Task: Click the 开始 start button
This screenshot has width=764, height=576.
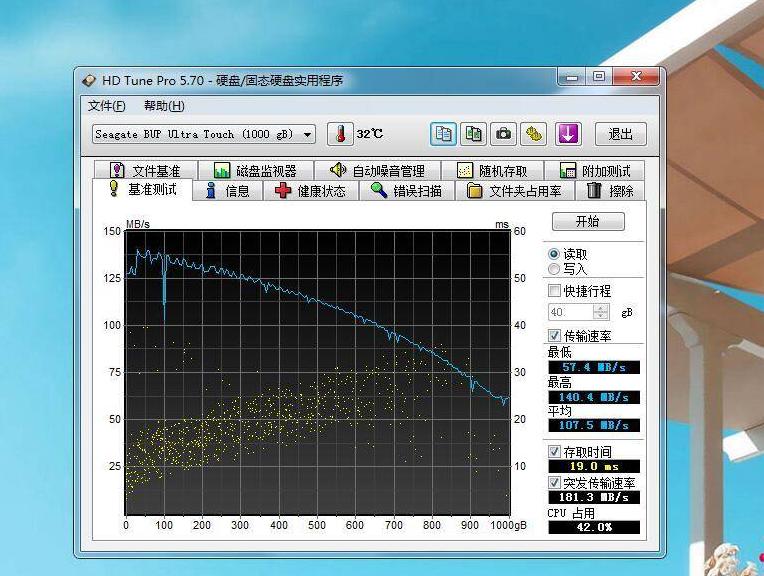Action: tap(588, 222)
